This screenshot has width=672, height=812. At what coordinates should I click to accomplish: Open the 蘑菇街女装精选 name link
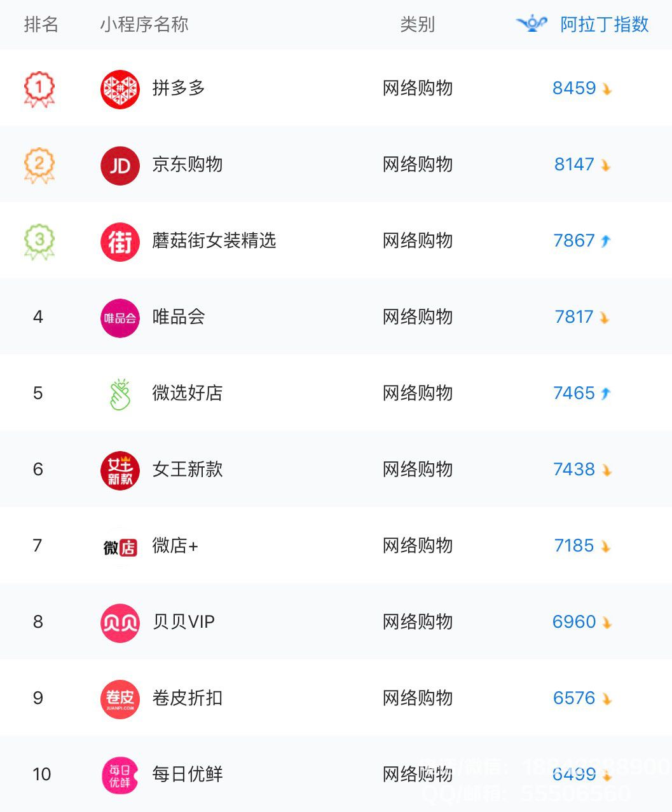214,241
